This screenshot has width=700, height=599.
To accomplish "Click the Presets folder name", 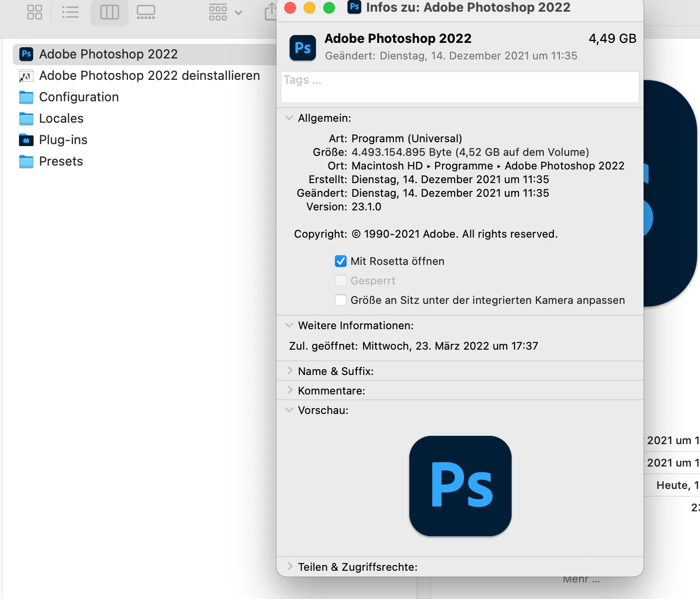I will pyautogui.click(x=61, y=161).
